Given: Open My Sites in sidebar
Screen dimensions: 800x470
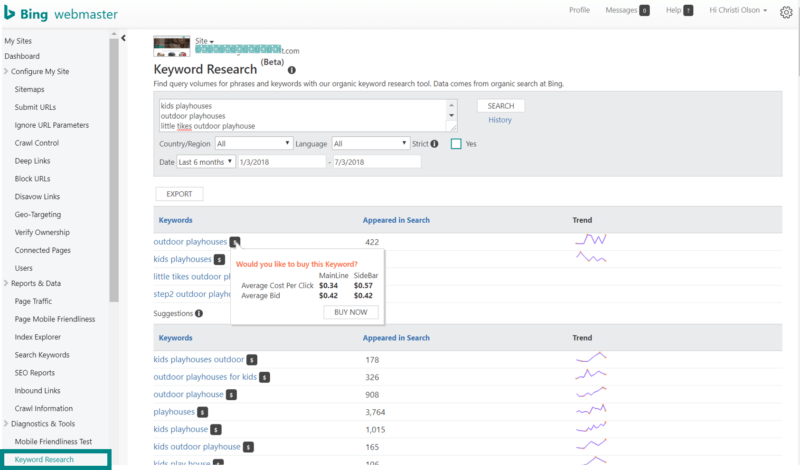Looking at the screenshot, I should [18, 41].
